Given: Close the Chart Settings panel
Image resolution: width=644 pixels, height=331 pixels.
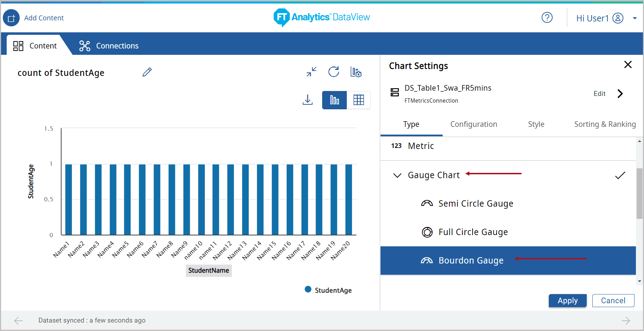Looking at the screenshot, I should click(628, 65).
